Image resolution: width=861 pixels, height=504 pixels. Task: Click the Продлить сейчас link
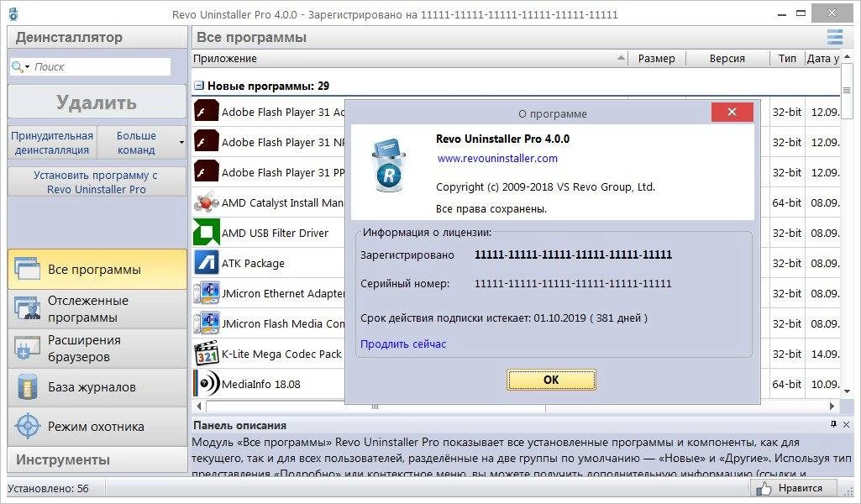tap(403, 344)
